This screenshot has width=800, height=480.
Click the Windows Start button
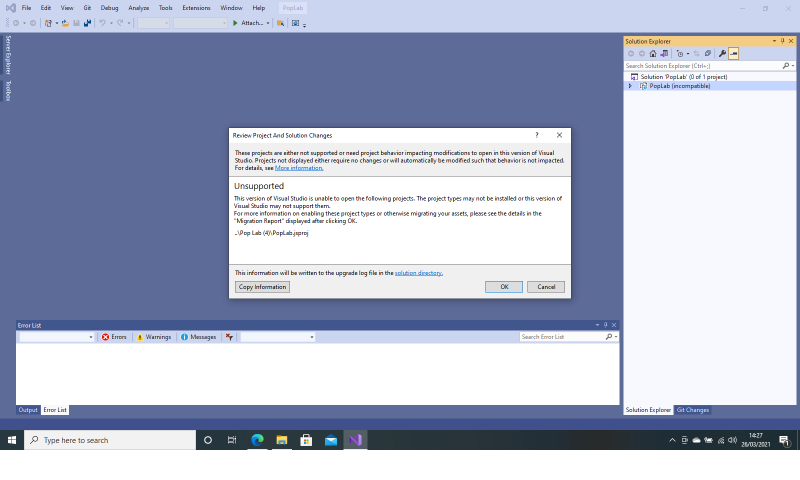(12, 440)
